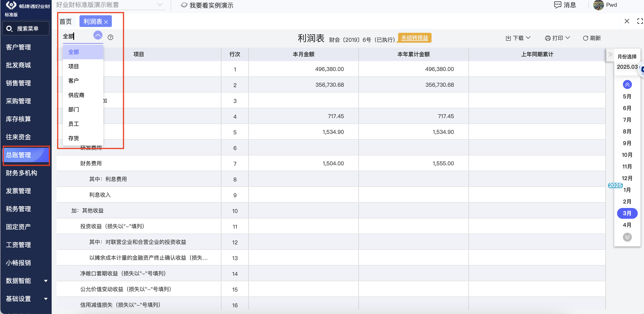Close the 利润表 tab
This screenshot has width=644, height=314.
click(106, 22)
